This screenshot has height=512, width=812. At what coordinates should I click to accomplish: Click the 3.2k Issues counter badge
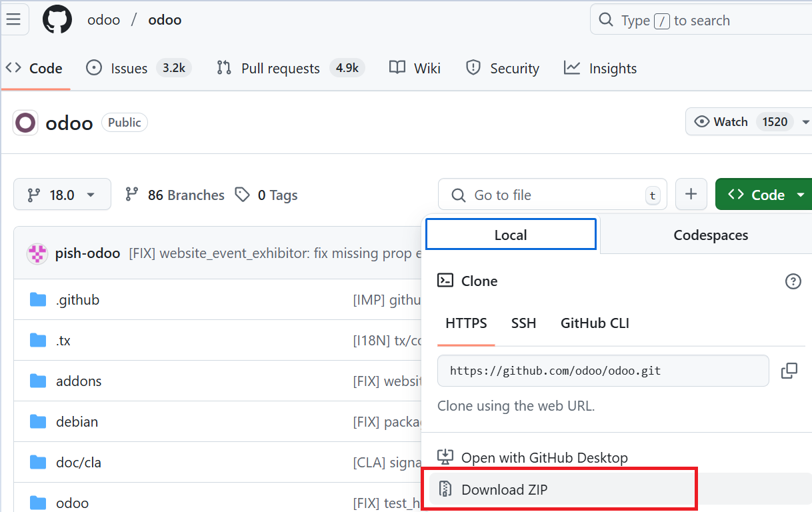174,68
